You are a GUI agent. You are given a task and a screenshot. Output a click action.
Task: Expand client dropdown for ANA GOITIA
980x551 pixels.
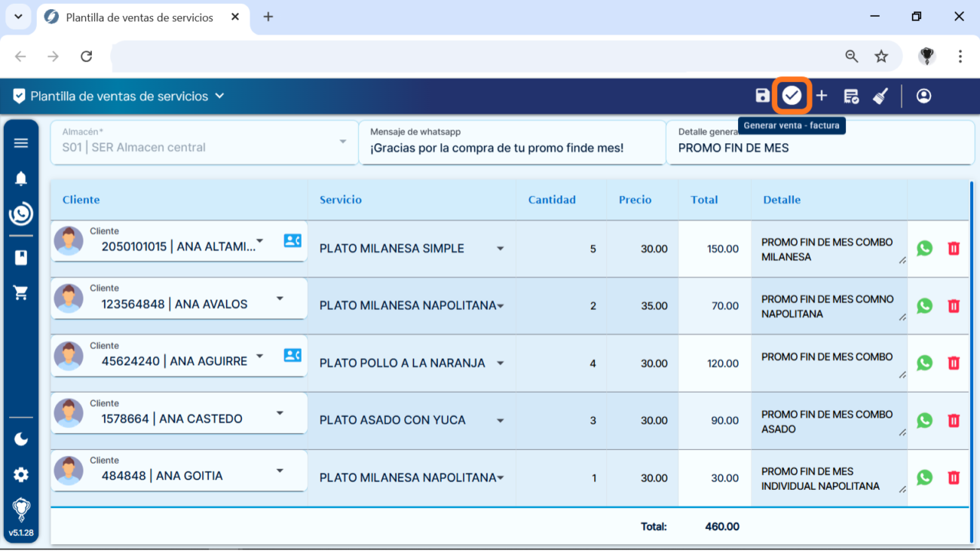[280, 471]
